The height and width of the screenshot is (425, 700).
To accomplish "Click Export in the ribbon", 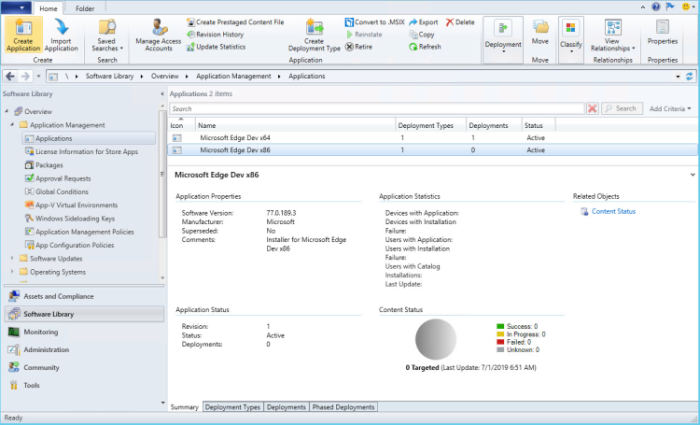I will (424, 22).
